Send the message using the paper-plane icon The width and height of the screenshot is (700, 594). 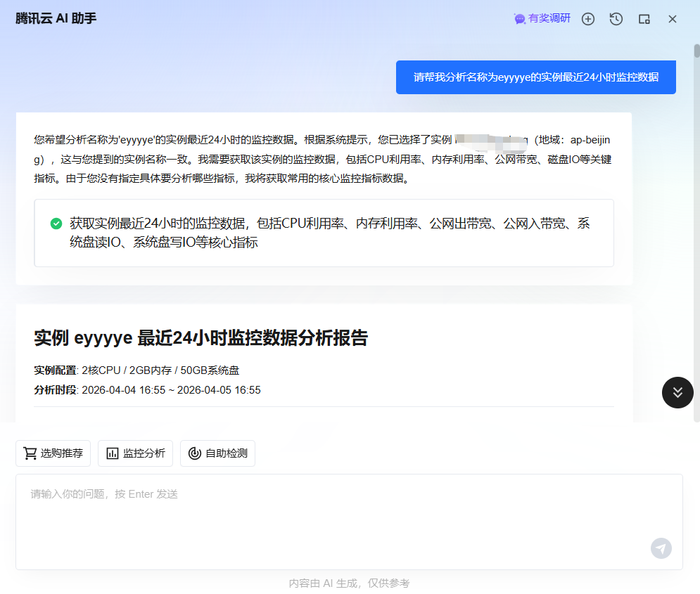661,548
